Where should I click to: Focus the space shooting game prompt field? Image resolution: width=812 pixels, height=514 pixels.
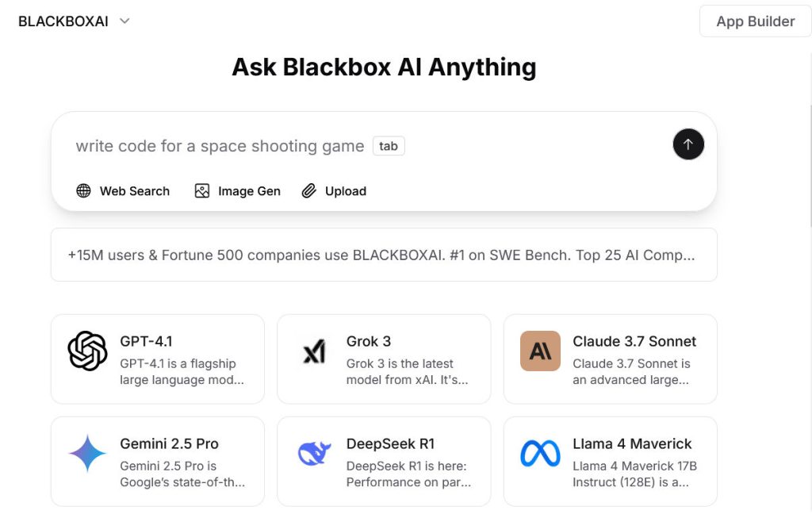(357, 146)
